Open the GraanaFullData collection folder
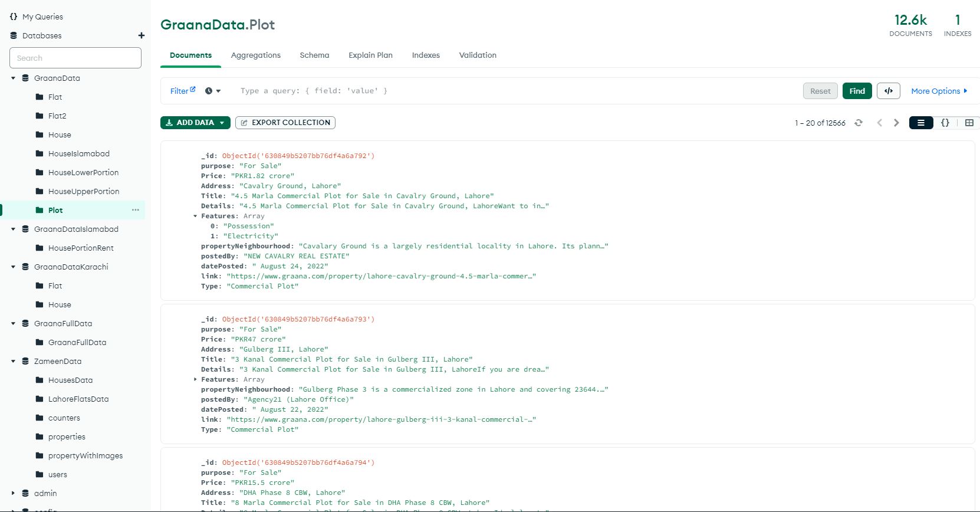Viewport: 980px width, 512px height. [x=77, y=342]
